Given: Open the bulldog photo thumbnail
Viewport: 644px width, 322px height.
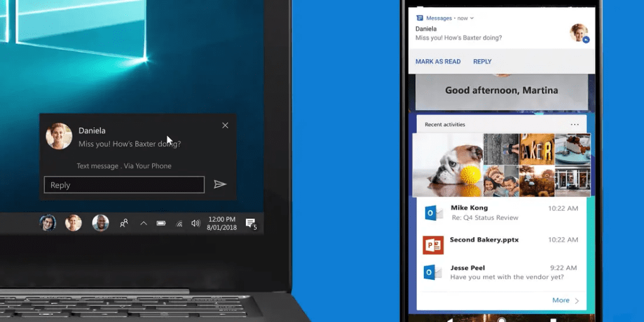Looking at the screenshot, I should [x=447, y=165].
